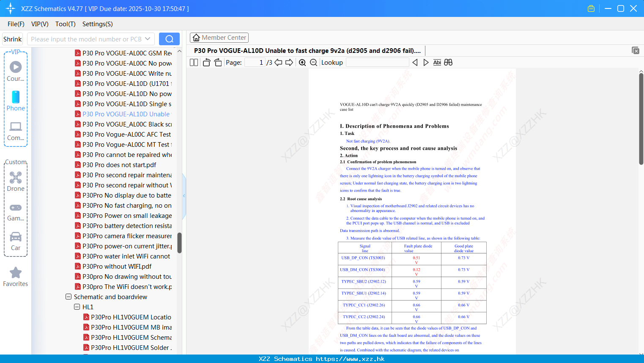Select highlighted P30 Pro VOGUE-AL10D Unable file
The height and width of the screenshot is (363, 644).
click(x=123, y=114)
